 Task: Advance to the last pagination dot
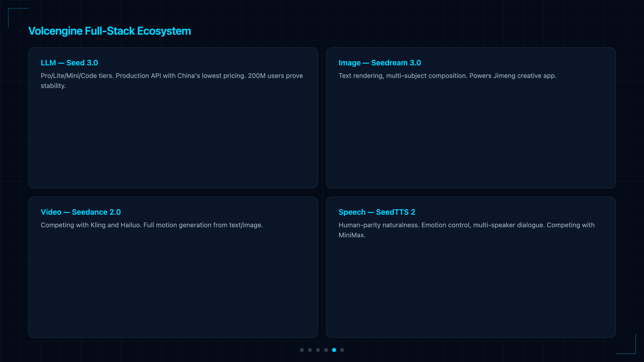point(342,350)
